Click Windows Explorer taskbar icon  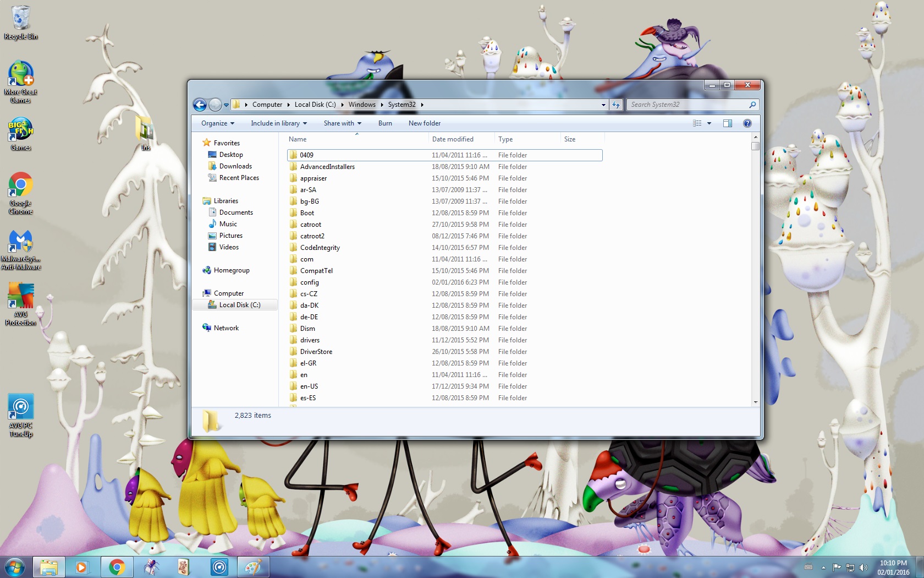[x=49, y=567]
